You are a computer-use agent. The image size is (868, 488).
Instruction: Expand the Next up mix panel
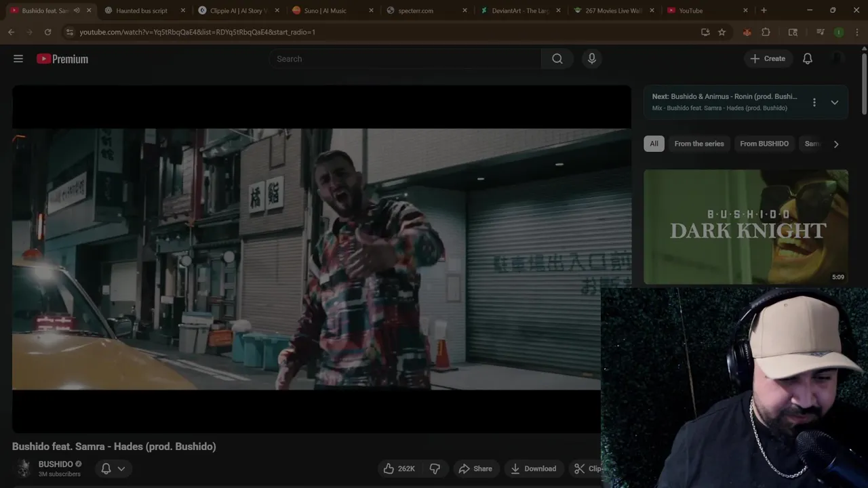pyautogui.click(x=835, y=102)
